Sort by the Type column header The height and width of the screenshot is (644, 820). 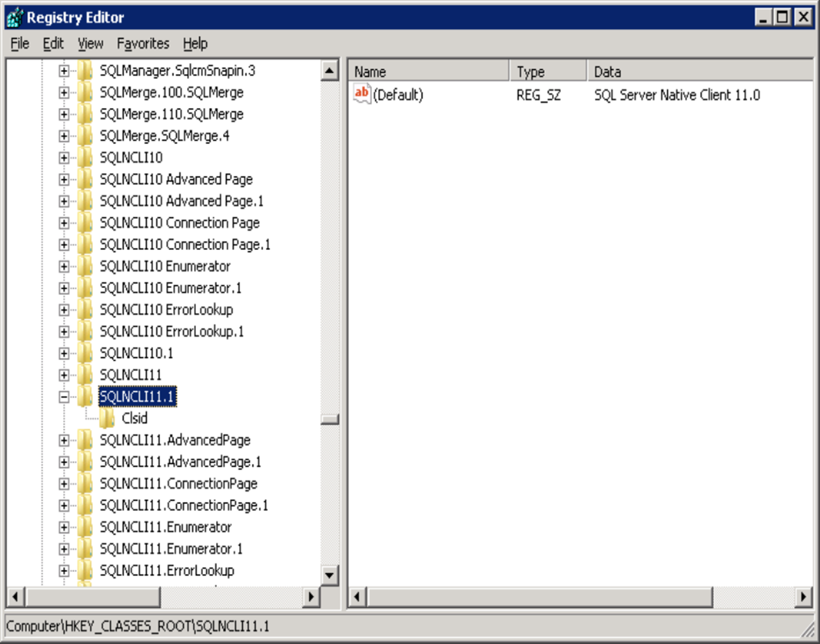[x=549, y=71]
